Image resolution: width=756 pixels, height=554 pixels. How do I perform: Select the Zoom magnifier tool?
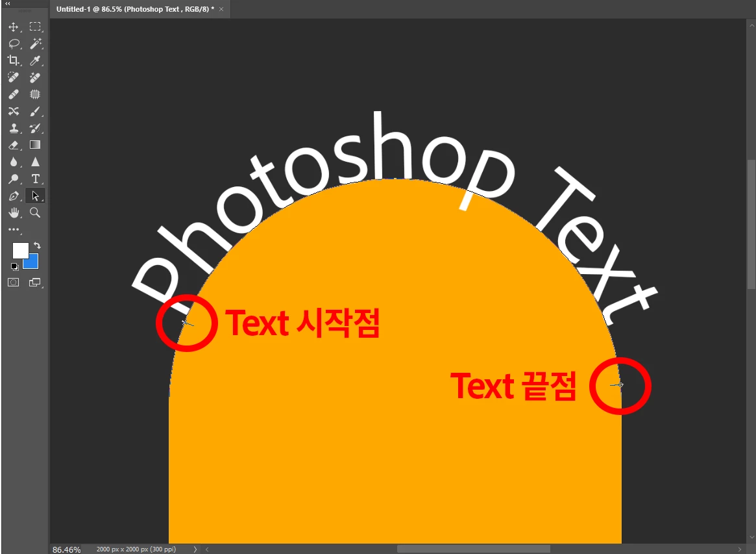(x=34, y=212)
